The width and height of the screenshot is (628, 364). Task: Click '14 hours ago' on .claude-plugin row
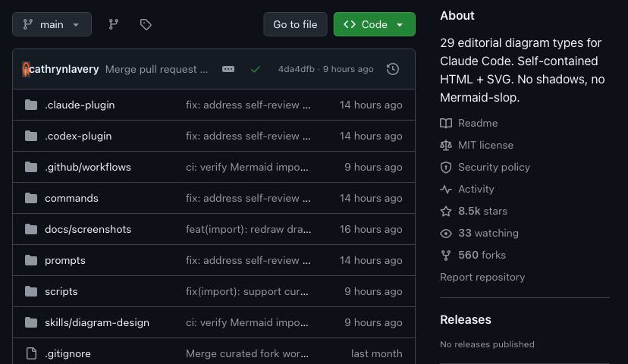pyautogui.click(x=371, y=105)
